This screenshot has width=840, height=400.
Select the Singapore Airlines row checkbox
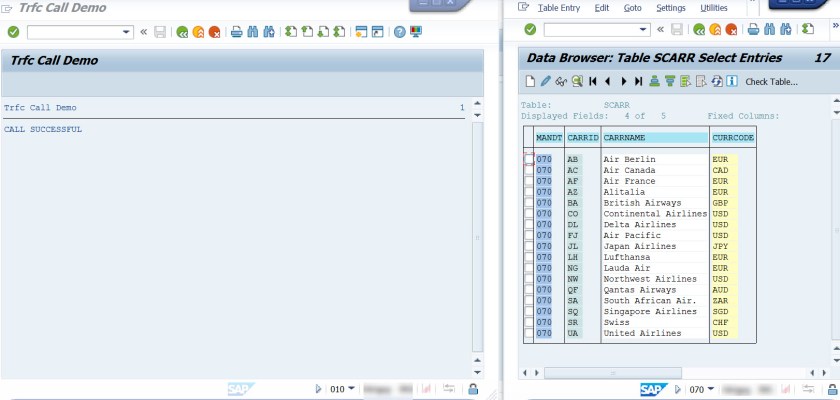click(x=529, y=311)
